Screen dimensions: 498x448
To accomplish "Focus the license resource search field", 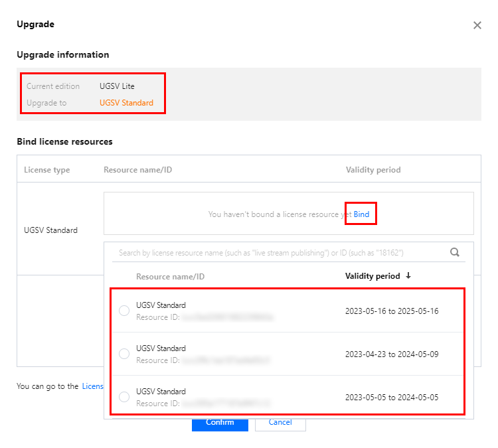I will pos(279,253).
